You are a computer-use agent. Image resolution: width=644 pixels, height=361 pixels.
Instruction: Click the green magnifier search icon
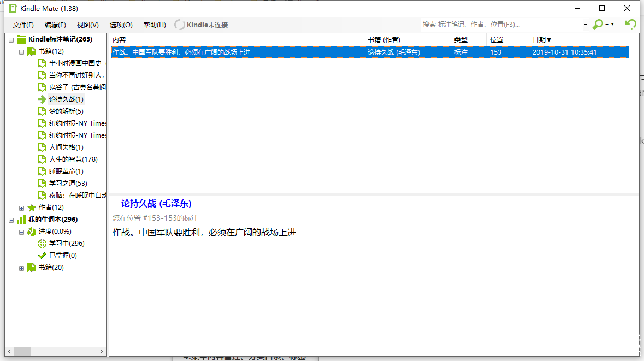598,25
